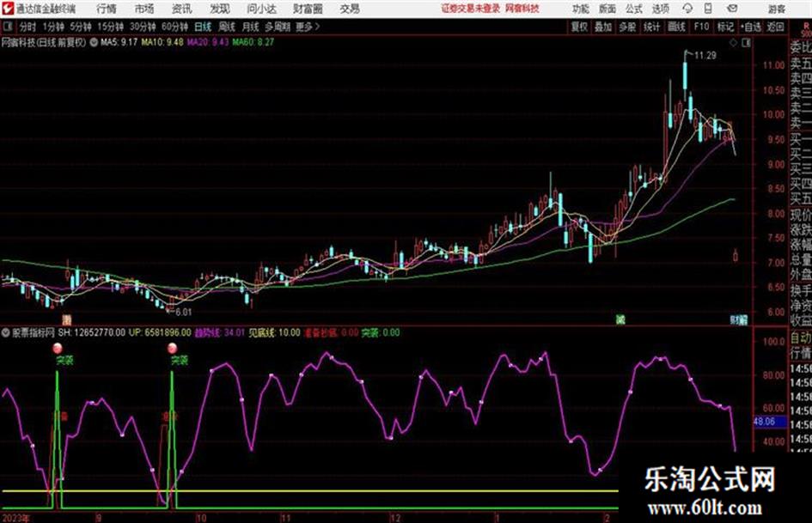Open the 资讯 menu
812x523 pixels.
click(x=182, y=9)
